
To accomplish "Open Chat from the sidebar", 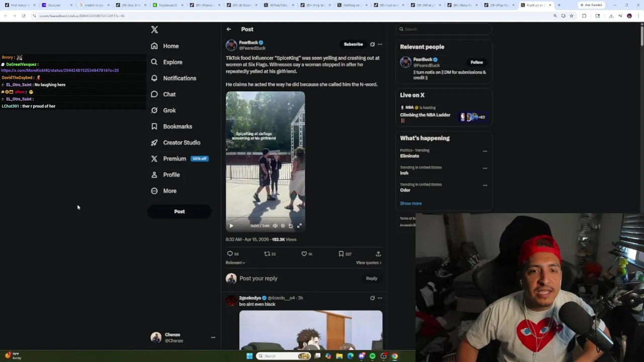I will coord(163,94).
